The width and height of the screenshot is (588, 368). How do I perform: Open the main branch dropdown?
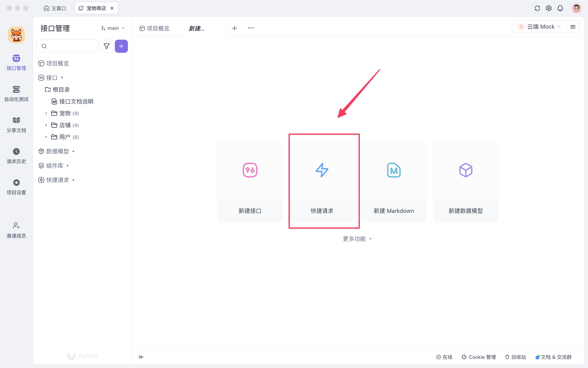[113, 28]
